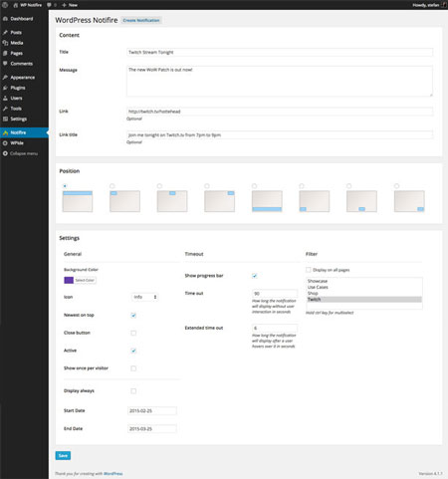Click the Tools wrench icon
This screenshot has width=448, height=479.
point(5,109)
